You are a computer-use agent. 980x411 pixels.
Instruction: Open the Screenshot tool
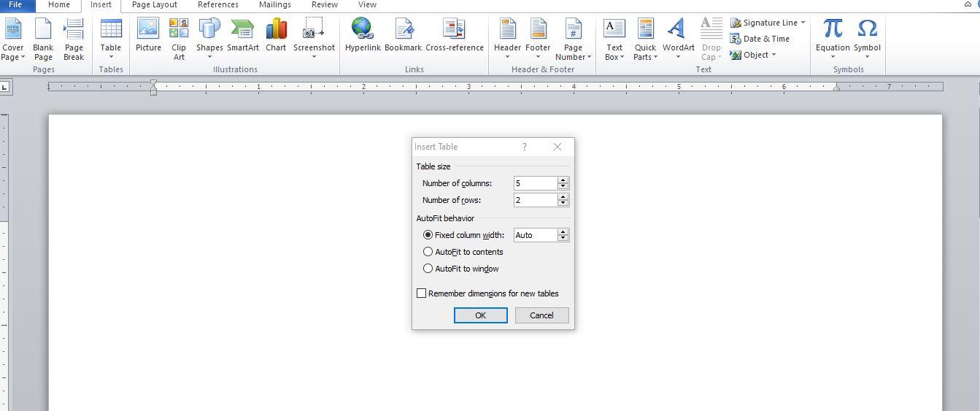[314, 39]
